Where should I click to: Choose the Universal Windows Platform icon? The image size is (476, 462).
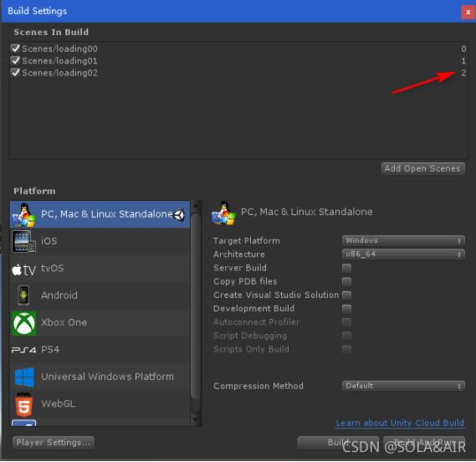coord(24,377)
